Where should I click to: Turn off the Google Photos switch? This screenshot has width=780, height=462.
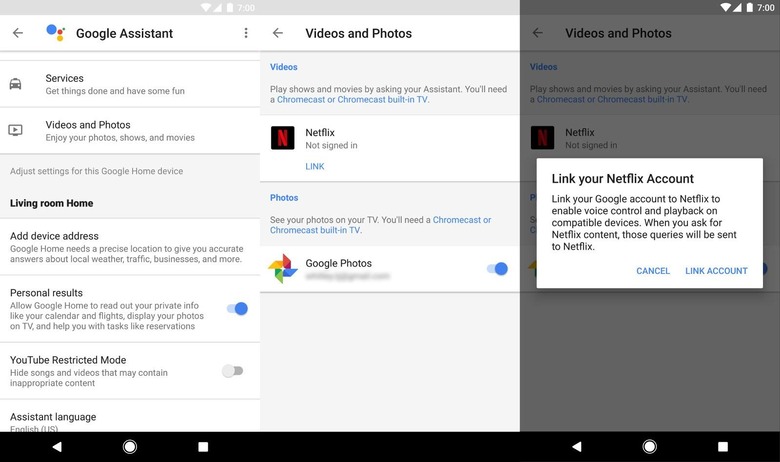click(x=497, y=269)
